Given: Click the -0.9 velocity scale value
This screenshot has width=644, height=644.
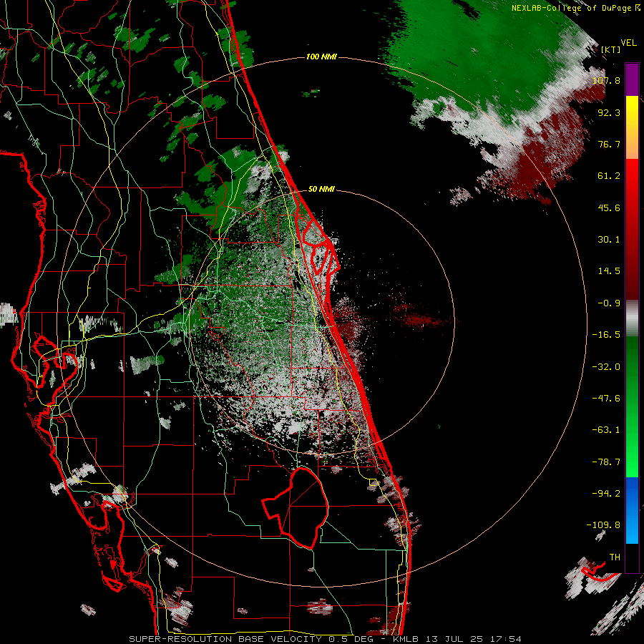Looking at the screenshot, I should coord(609,303).
